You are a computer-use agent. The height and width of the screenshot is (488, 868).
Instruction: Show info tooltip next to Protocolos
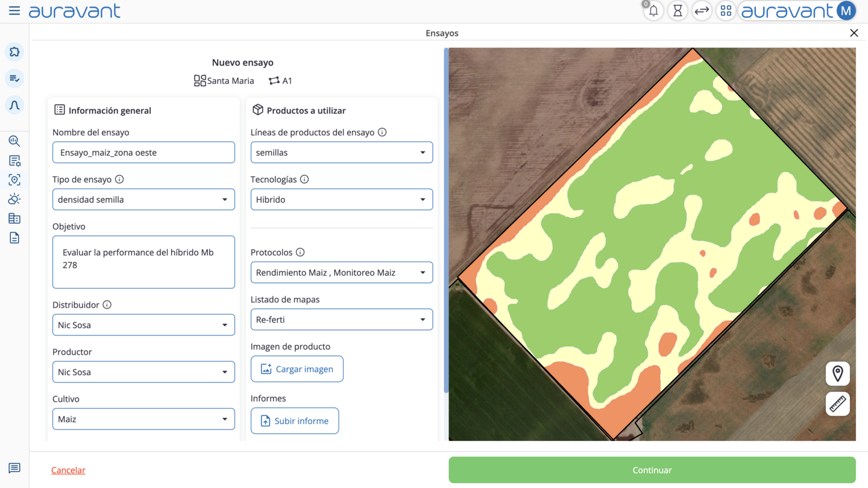pyautogui.click(x=300, y=252)
